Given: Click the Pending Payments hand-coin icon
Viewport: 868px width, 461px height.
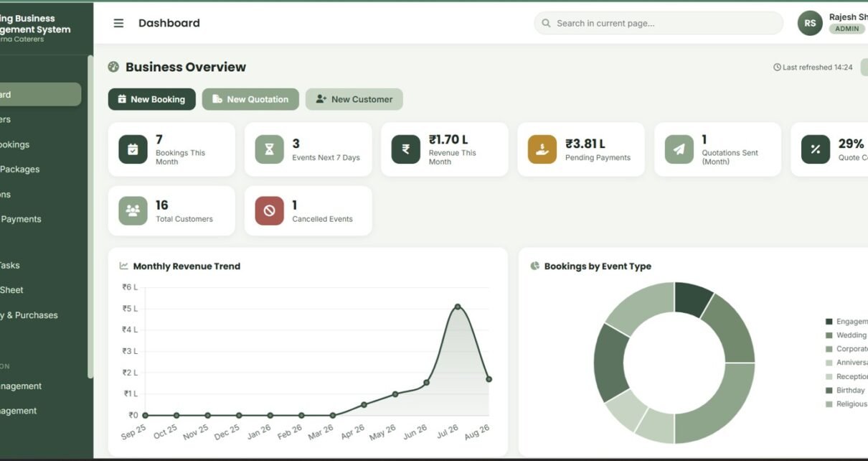Looking at the screenshot, I should [x=542, y=149].
